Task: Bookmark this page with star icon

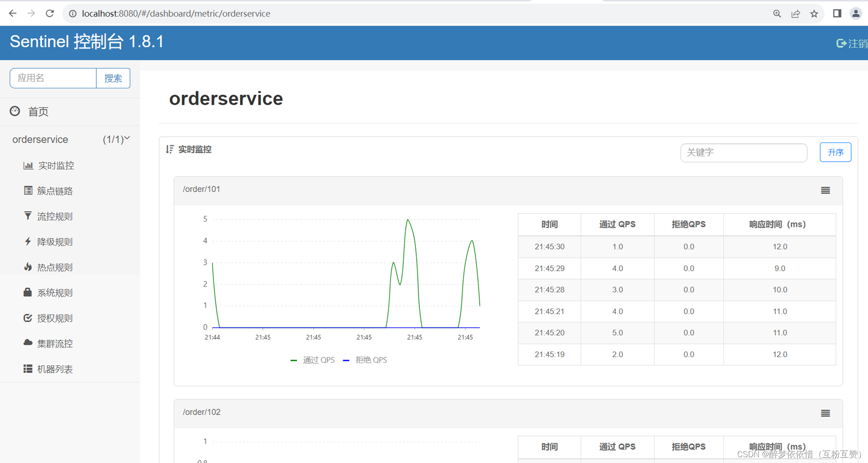Action: (814, 14)
